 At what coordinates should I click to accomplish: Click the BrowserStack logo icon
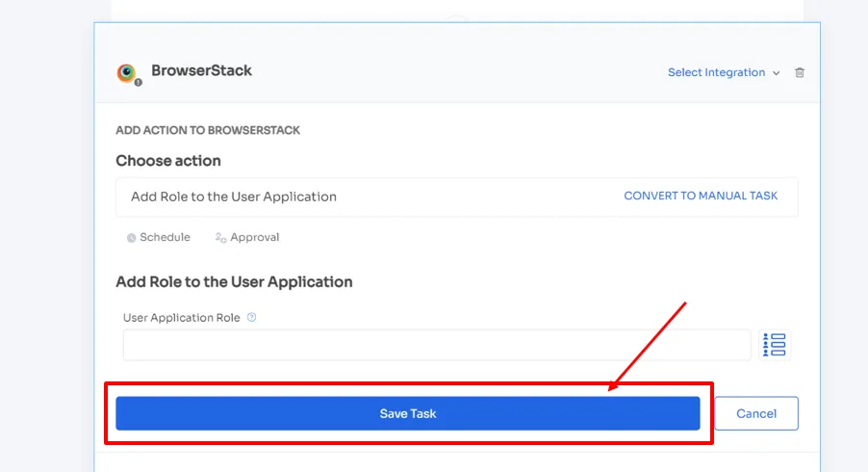[x=127, y=72]
